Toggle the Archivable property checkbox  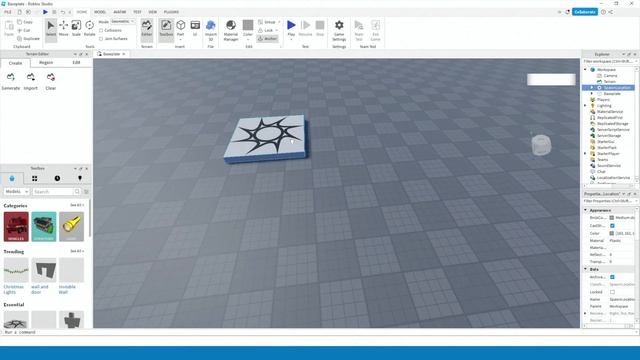tap(612, 277)
